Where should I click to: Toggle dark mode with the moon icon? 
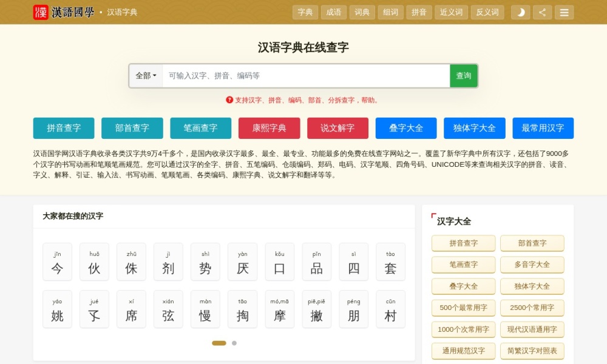[520, 12]
